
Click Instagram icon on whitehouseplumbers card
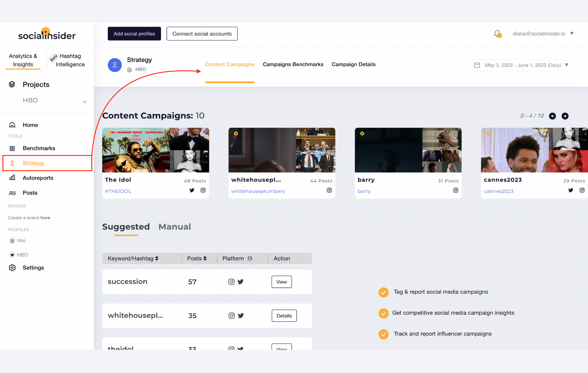(329, 190)
